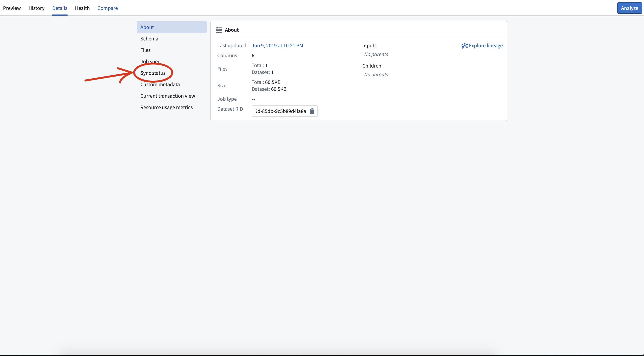Copy the Dataset RID with clipboard icon
644x356 pixels.
[x=312, y=111]
